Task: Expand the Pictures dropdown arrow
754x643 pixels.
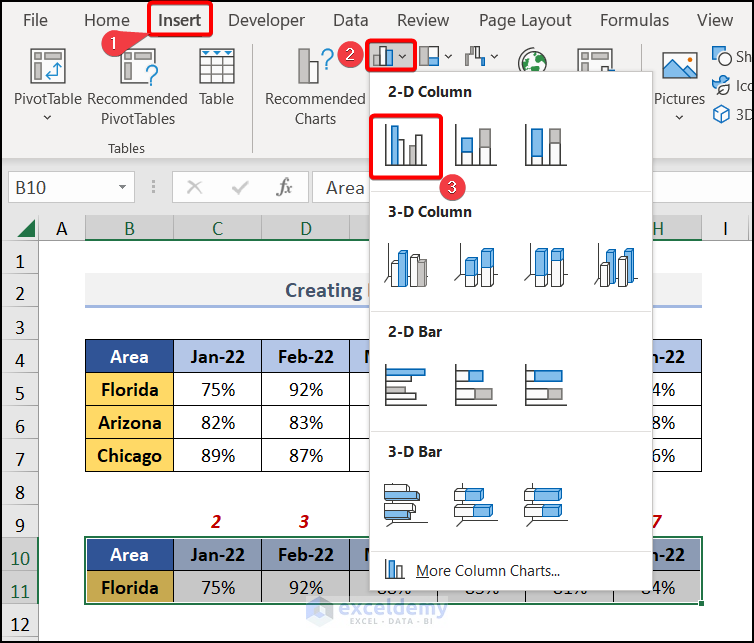Action: tap(679, 117)
